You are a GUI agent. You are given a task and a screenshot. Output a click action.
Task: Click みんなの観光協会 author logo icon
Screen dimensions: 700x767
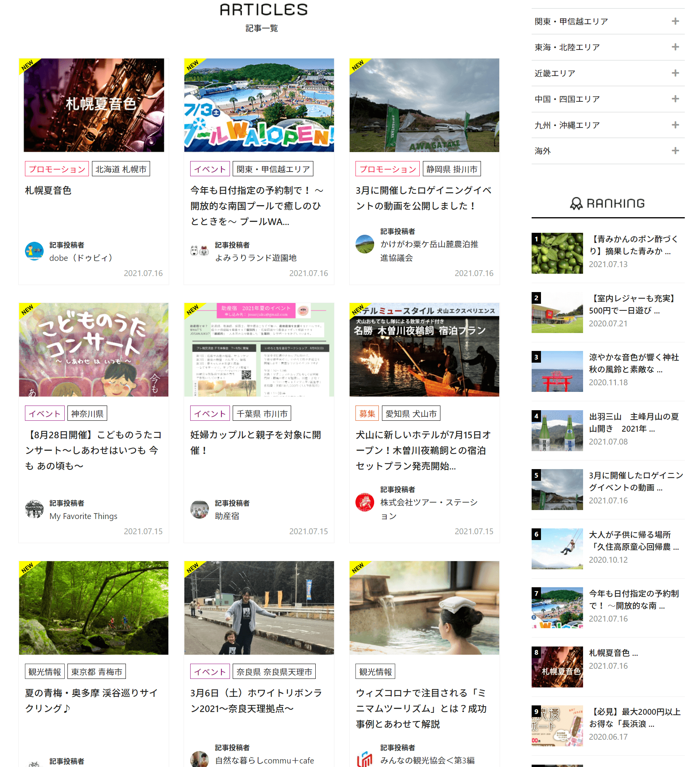click(x=365, y=759)
